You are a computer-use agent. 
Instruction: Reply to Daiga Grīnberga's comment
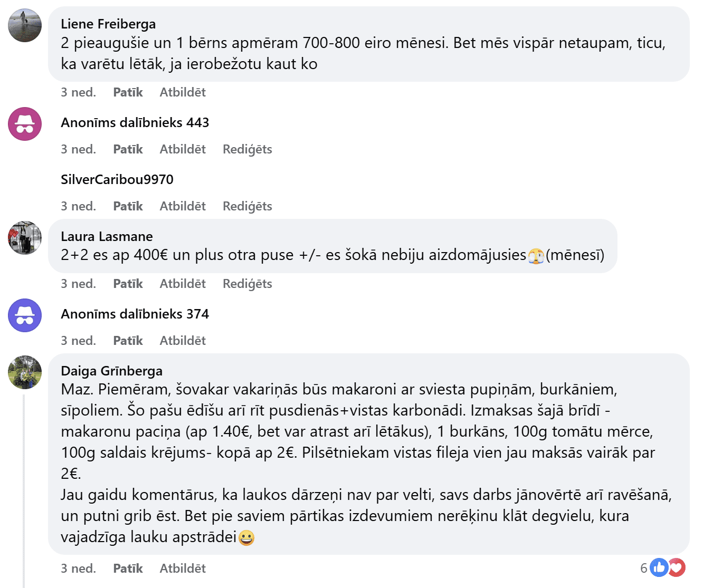pos(183,568)
